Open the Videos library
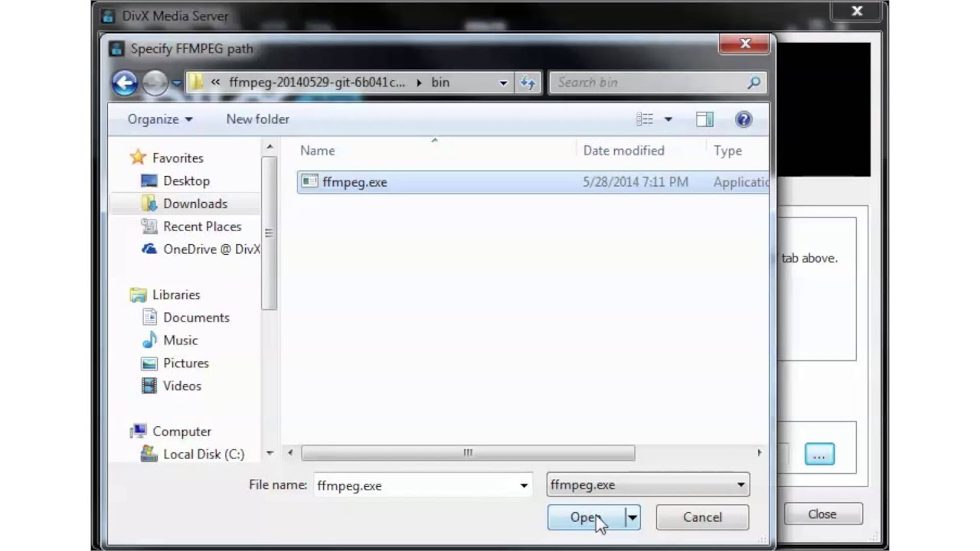 [x=182, y=386]
